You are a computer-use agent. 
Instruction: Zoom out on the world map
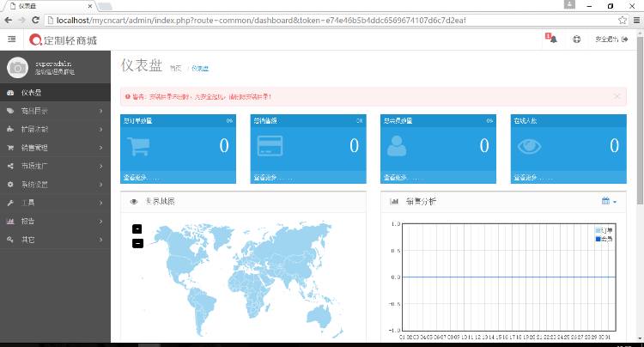(x=137, y=243)
